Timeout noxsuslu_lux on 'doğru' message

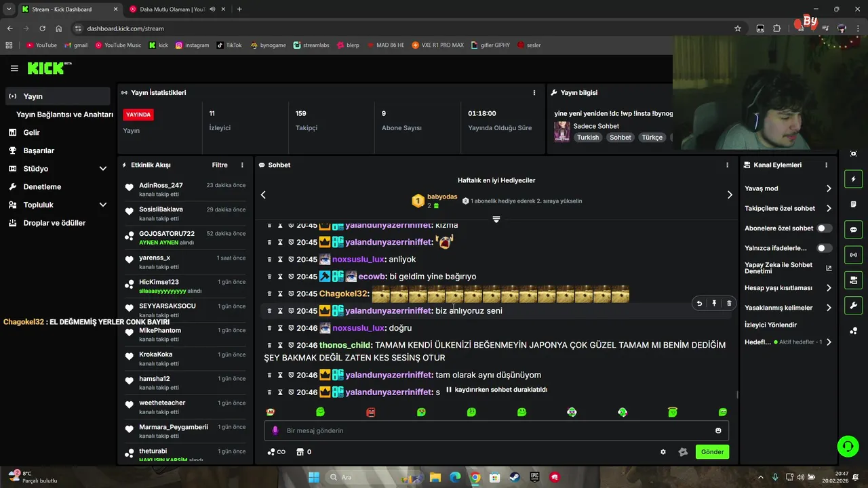point(279,328)
